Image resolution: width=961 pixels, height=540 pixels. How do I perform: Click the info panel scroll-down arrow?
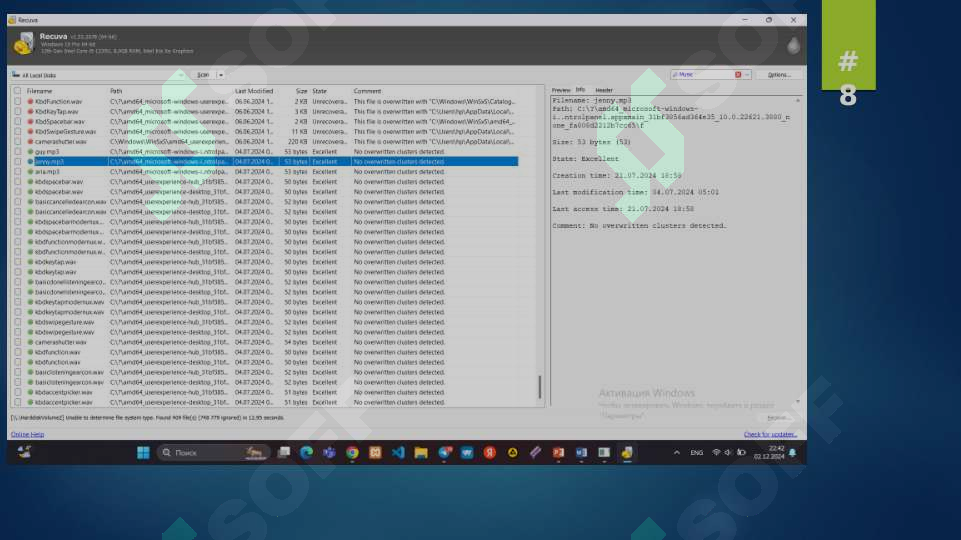click(x=798, y=401)
